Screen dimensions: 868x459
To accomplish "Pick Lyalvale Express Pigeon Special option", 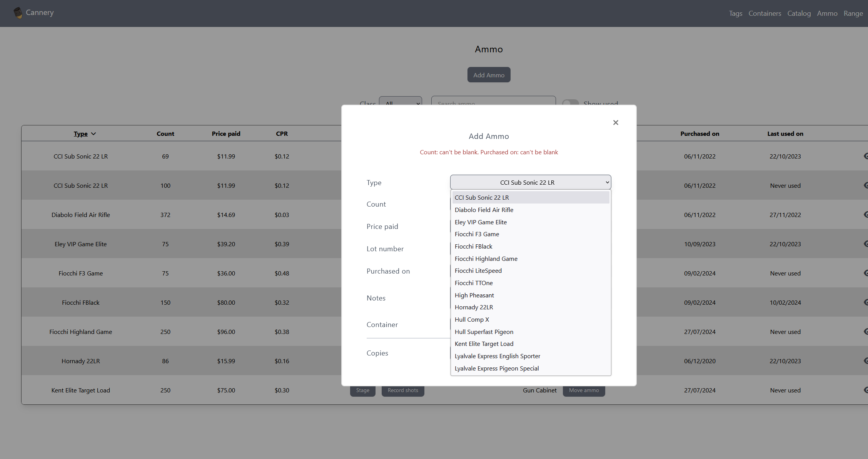I will point(497,369).
